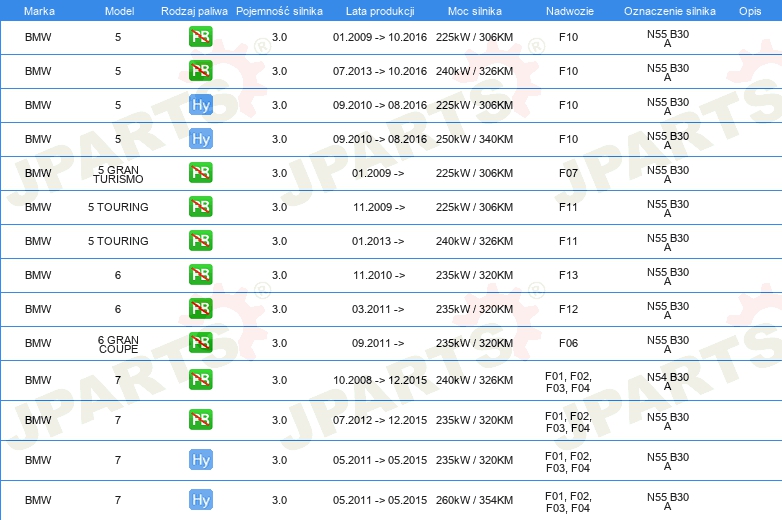Click the production date 01.2009 ->
This screenshot has height=520, width=782.
point(378,173)
